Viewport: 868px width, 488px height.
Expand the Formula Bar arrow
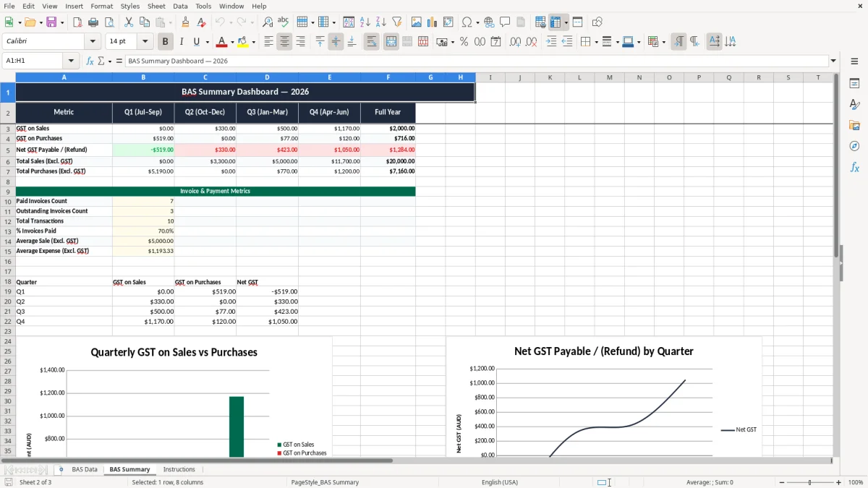tap(833, 61)
